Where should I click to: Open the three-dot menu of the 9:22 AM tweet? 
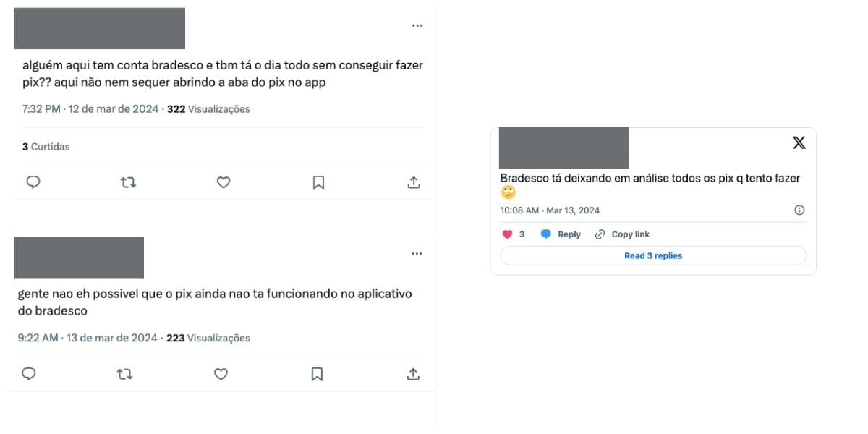click(417, 254)
